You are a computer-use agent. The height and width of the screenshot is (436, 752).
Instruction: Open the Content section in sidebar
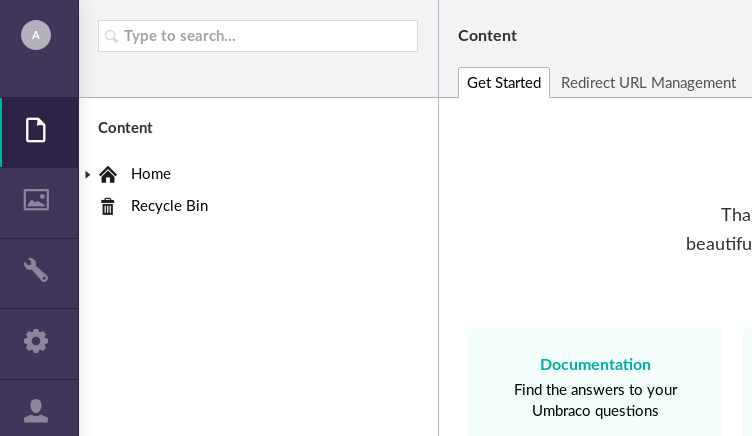[x=36, y=131]
